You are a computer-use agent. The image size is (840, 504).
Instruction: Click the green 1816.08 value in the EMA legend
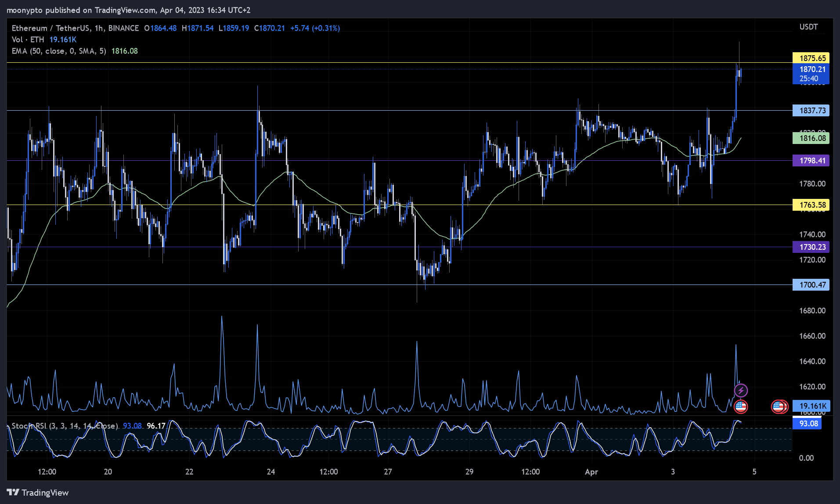tap(125, 51)
